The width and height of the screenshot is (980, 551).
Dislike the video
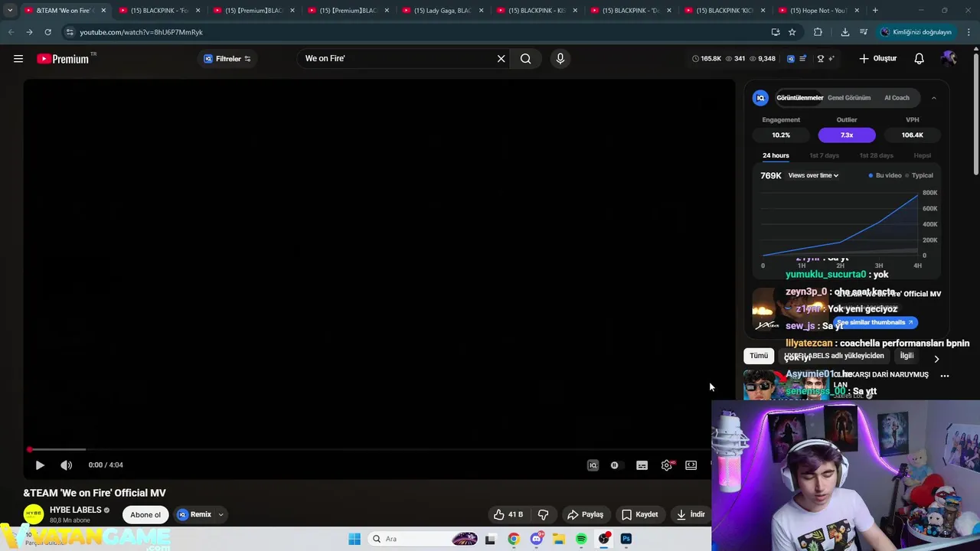click(543, 515)
